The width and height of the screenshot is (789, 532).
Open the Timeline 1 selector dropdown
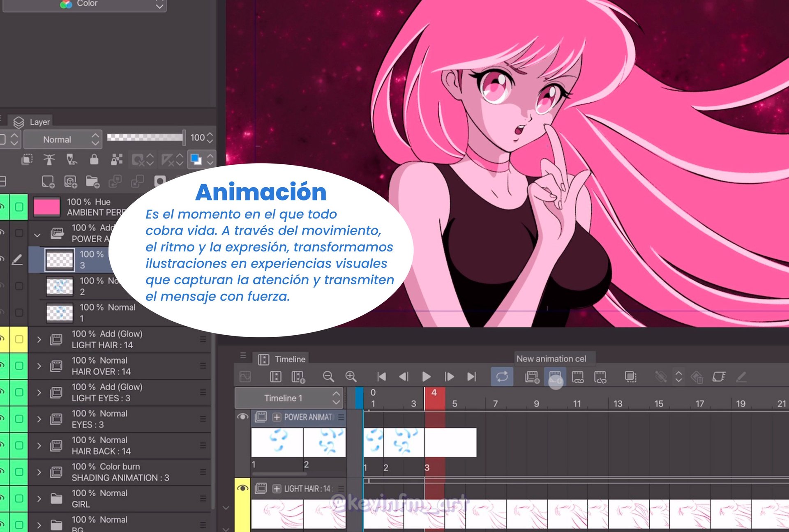[290, 398]
